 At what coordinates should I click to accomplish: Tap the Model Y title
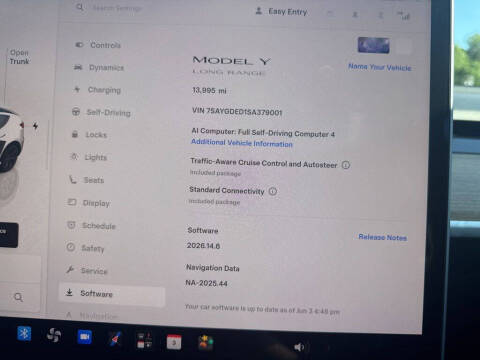pyautogui.click(x=231, y=61)
